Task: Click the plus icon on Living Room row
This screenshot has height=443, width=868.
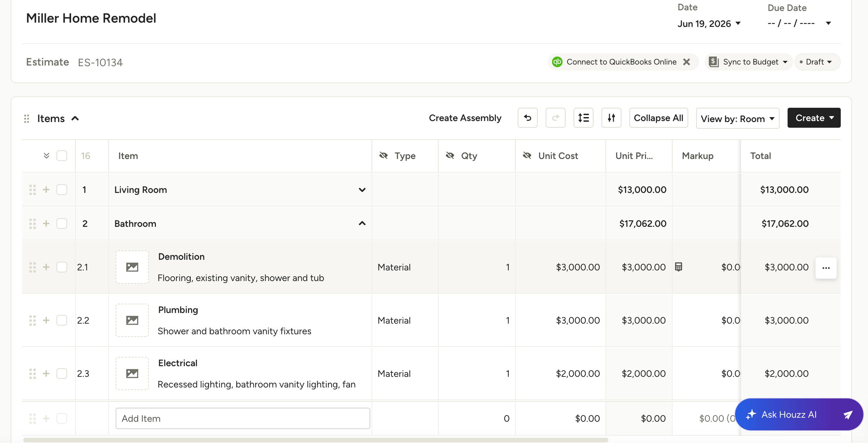Action: 46,190
